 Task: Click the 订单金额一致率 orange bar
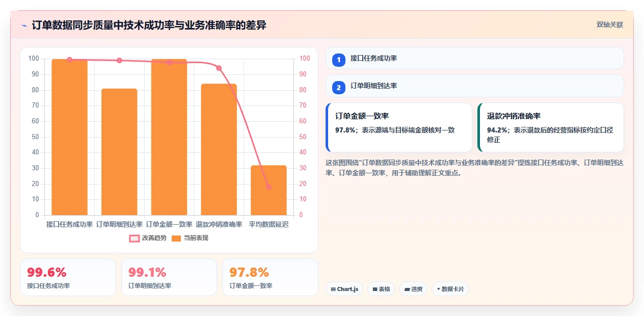[x=169, y=137]
